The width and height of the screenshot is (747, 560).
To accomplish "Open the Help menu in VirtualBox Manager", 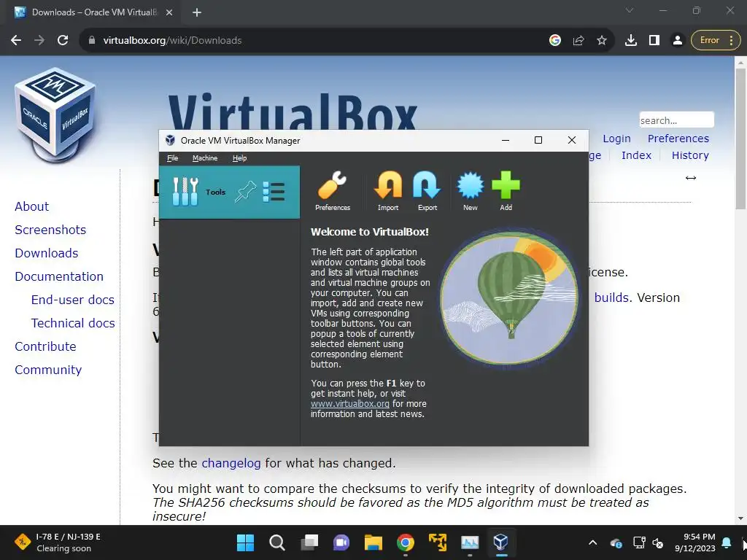I will coord(239,158).
